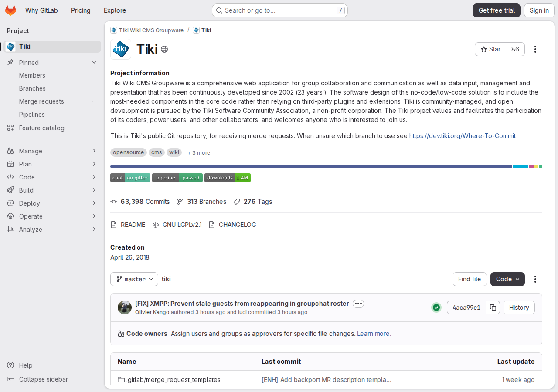Open the master branch selector dropdown
This screenshot has width=558, height=392.
tap(134, 279)
